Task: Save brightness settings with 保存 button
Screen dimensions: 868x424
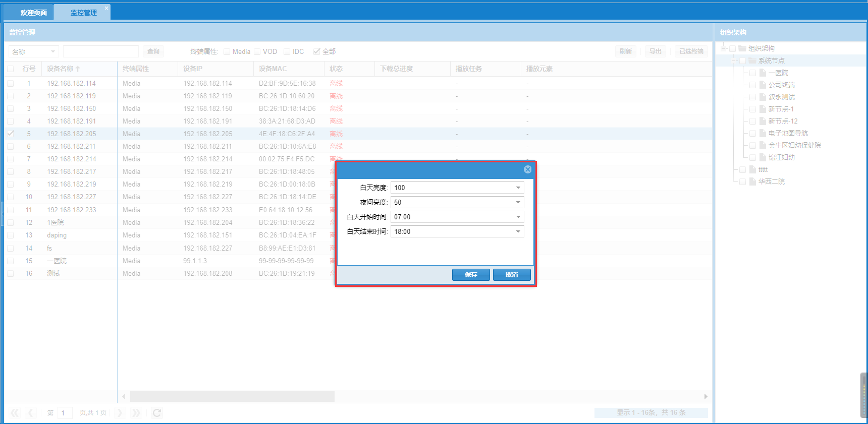Action: 471,275
